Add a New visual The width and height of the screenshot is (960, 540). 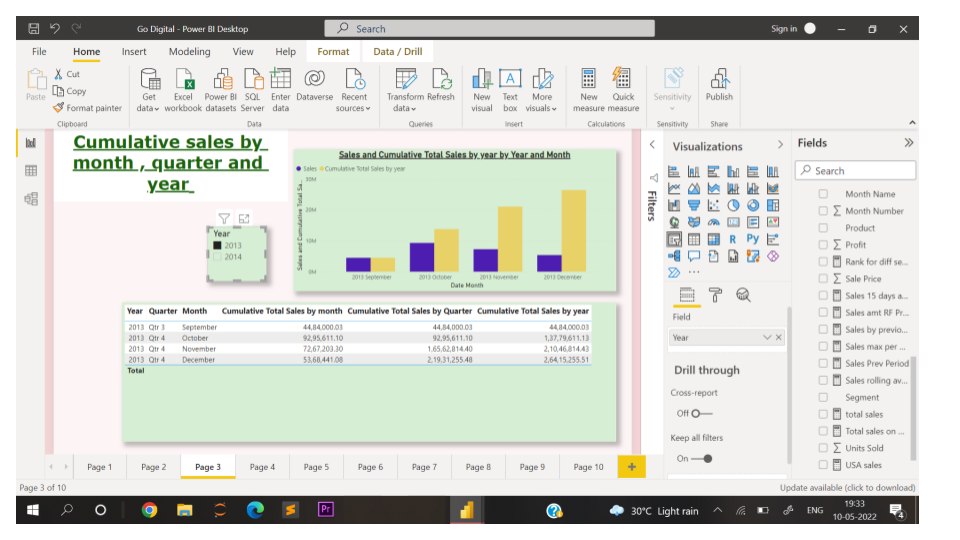click(x=482, y=90)
